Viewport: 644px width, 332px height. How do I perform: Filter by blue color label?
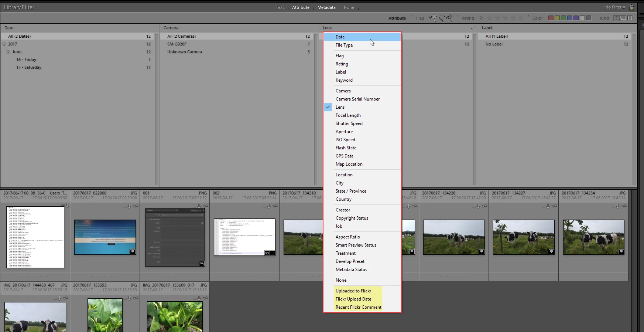(x=570, y=18)
